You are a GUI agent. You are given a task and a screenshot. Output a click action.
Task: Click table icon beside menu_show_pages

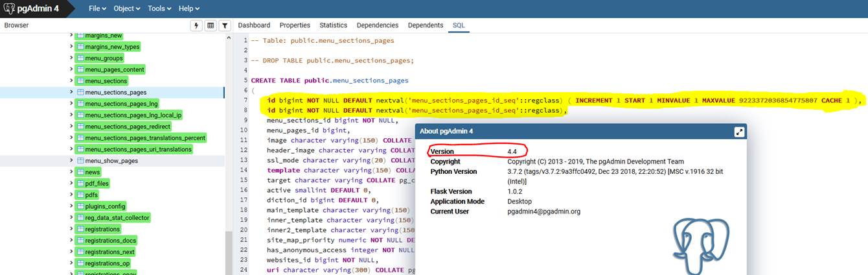click(80, 161)
